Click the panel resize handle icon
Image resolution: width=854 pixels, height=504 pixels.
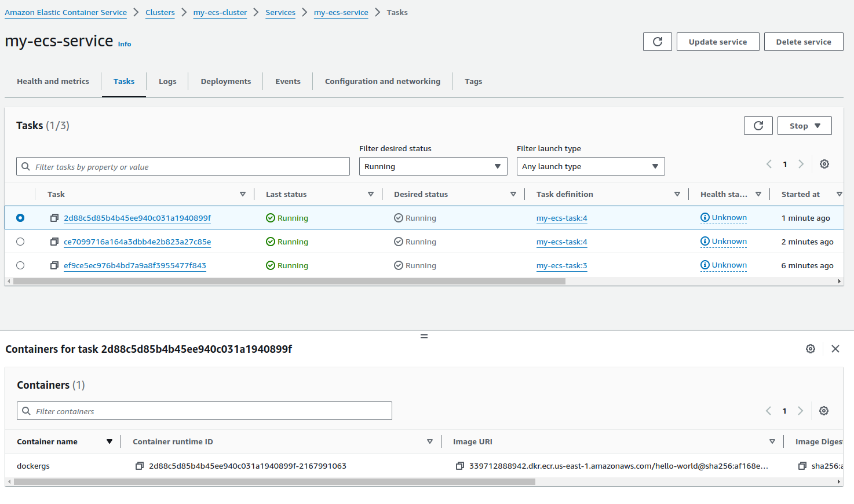424,336
